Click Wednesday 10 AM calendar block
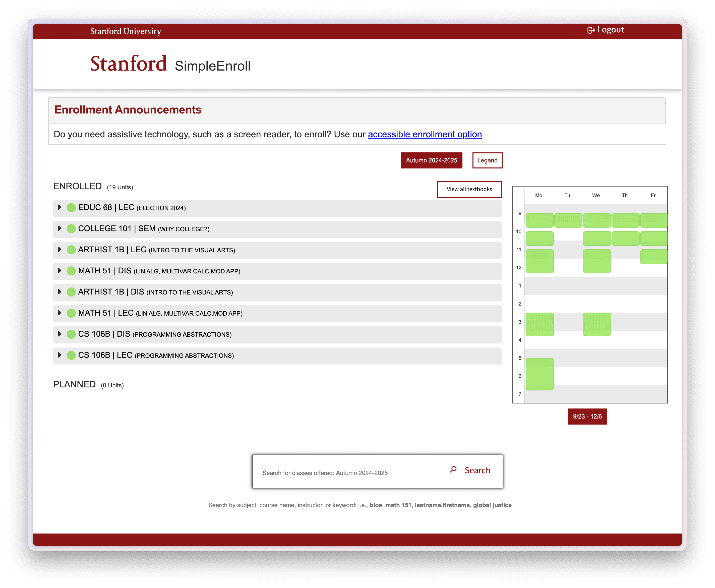Screen dimensions: 715x588 pos(597,239)
